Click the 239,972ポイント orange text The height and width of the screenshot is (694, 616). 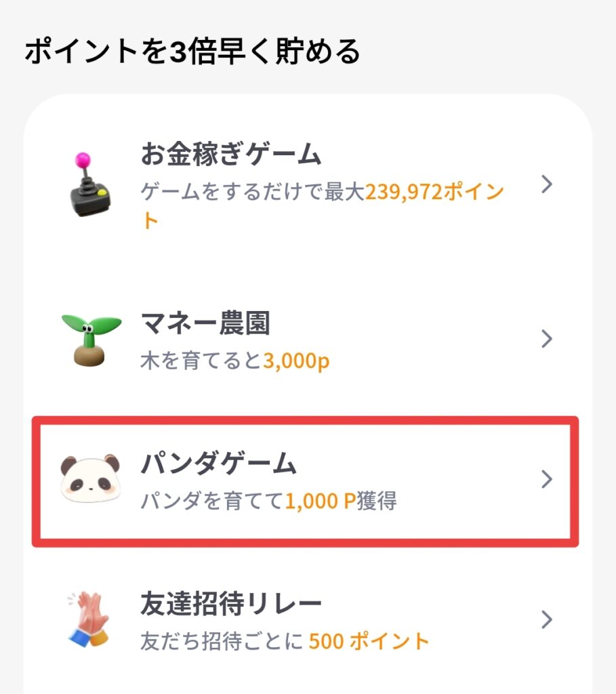(434, 192)
